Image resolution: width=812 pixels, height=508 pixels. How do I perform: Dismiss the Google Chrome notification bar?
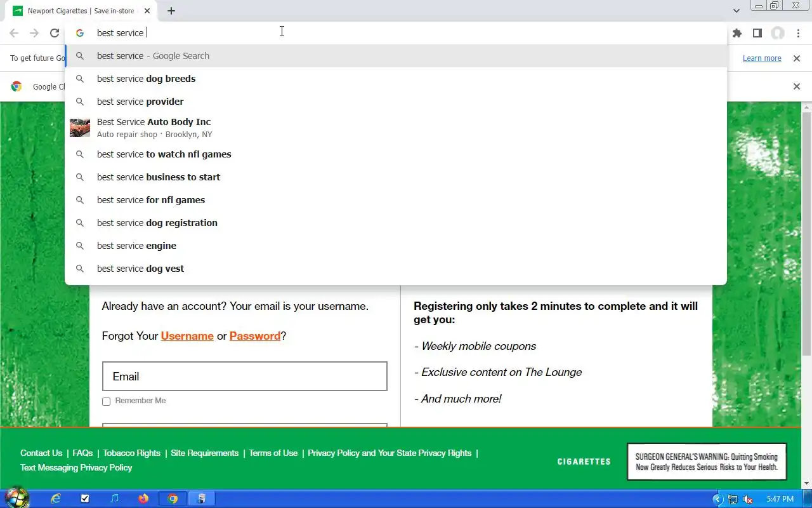pyautogui.click(x=797, y=86)
